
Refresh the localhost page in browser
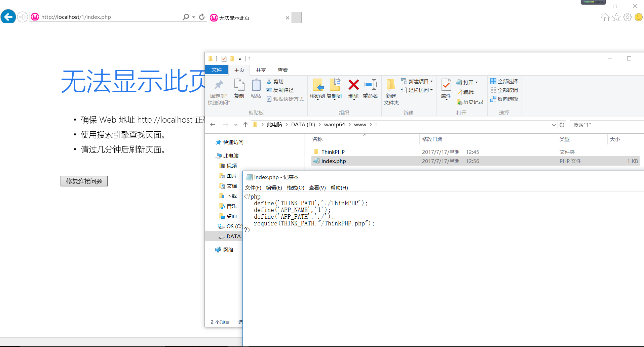(x=202, y=17)
